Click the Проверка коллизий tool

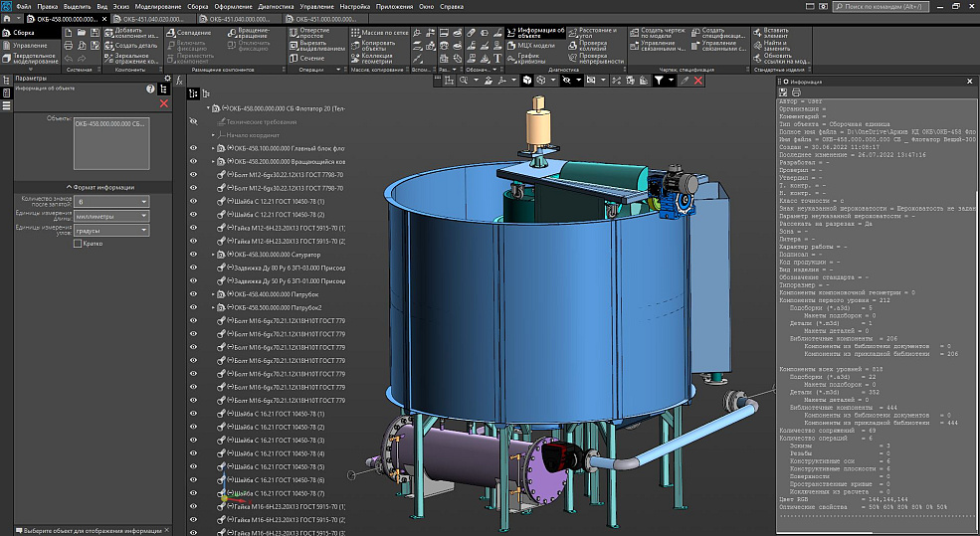tap(593, 44)
